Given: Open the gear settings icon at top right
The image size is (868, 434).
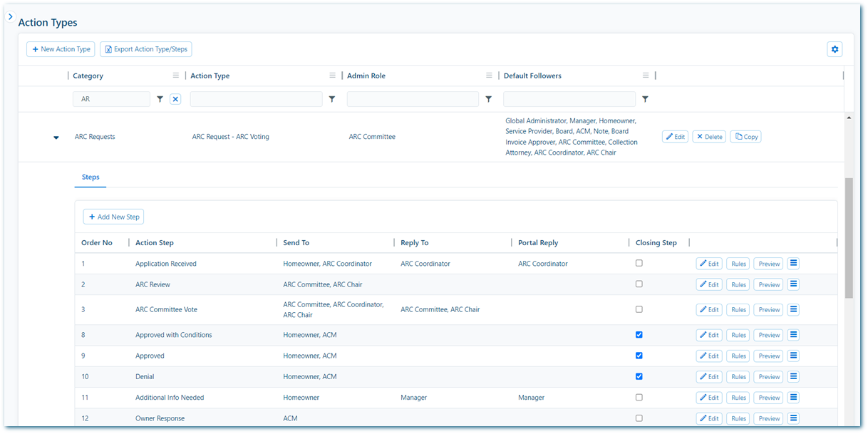Looking at the screenshot, I should point(835,49).
